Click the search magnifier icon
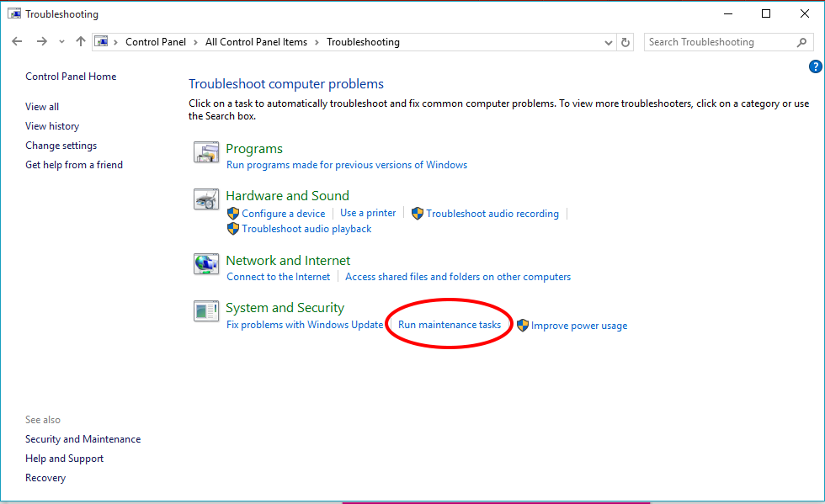The image size is (825, 504). pyautogui.click(x=801, y=42)
